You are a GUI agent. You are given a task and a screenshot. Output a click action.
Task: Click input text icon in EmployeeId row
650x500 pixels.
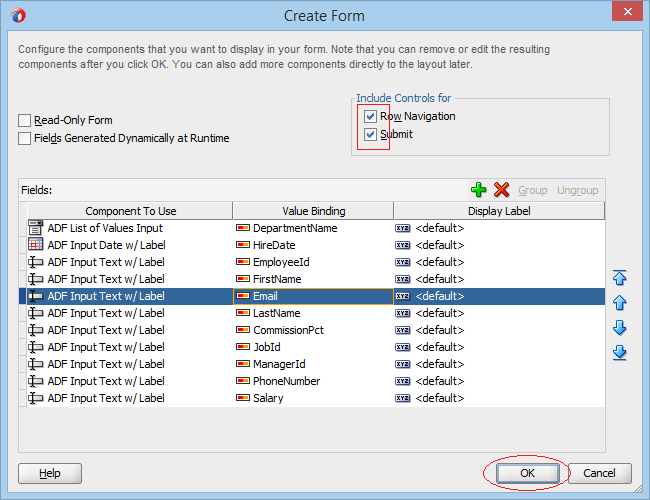pyautogui.click(x=36, y=262)
